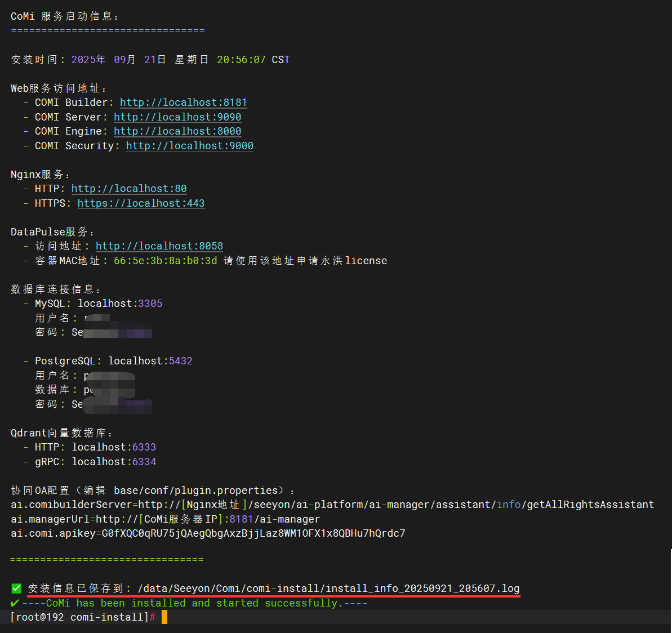This screenshot has width=672, height=633.
Task: Click the ai.comi.apikey value string
Action: tap(253, 533)
